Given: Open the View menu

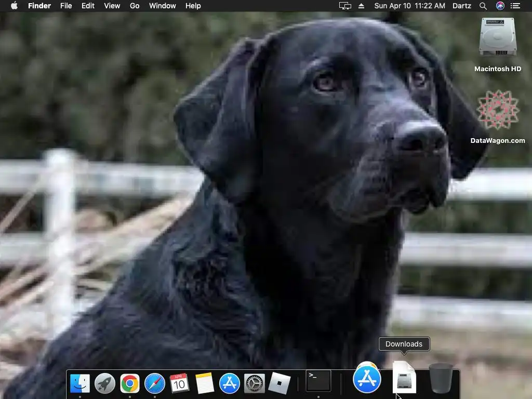Looking at the screenshot, I should (112, 6).
